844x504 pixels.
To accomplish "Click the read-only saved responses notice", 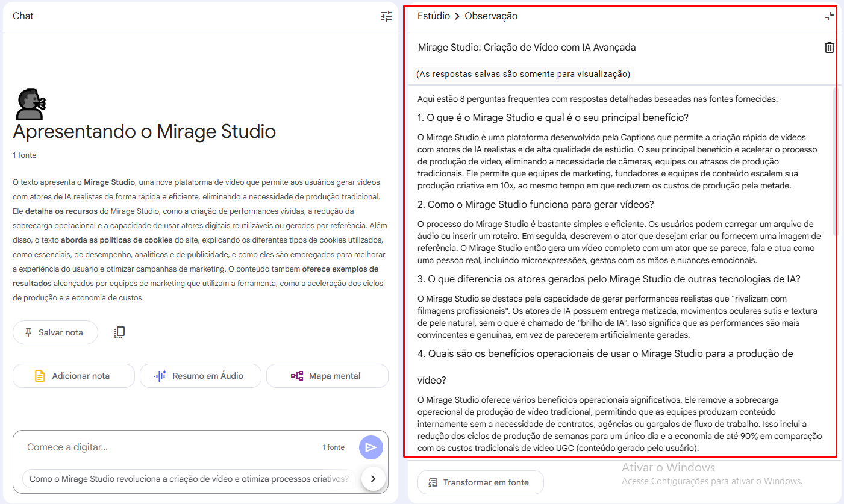I will [x=523, y=74].
